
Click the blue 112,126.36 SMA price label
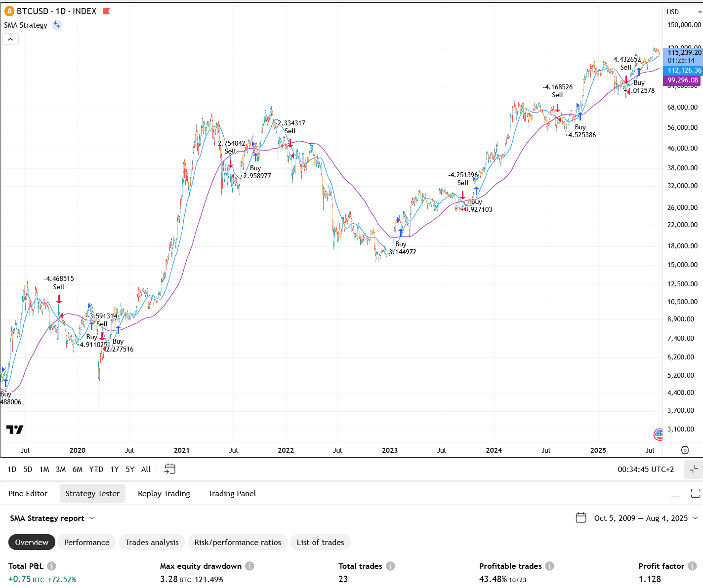pyautogui.click(x=683, y=70)
